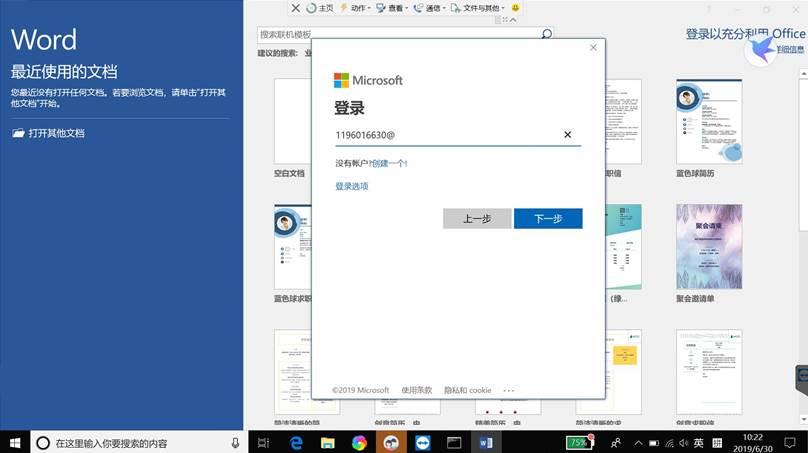This screenshot has height=453, width=808.
Task: Open TeamViewer from the taskbar
Action: (423, 443)
